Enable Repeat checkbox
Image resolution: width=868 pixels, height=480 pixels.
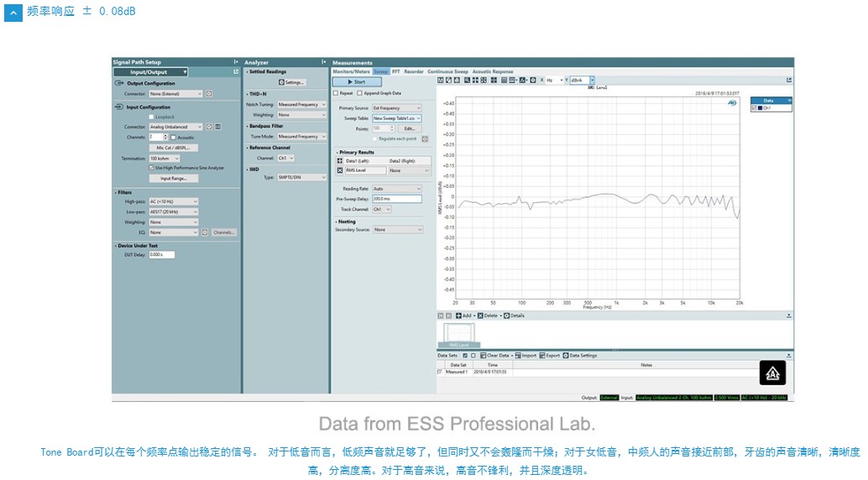[x=336, y=93]
